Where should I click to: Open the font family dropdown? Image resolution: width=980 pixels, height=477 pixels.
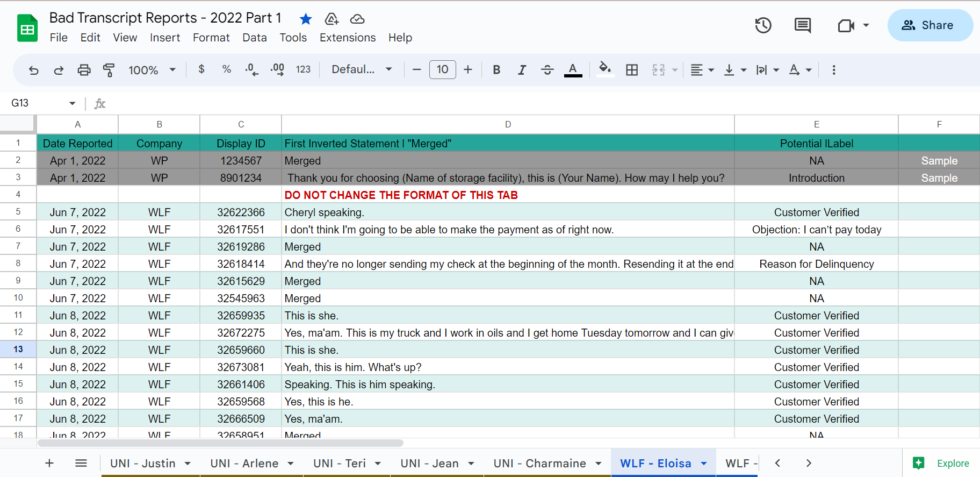[x=362, y=69]
